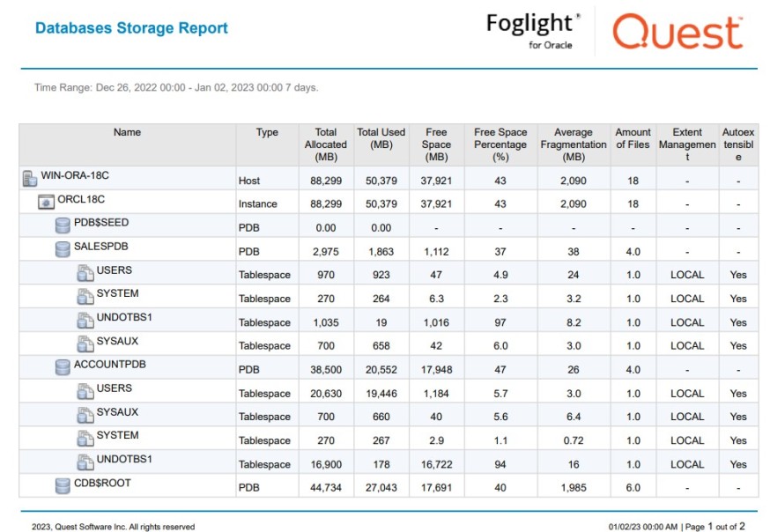The image size is (770, 532).
Task: Click CDB$ROOT free space value 17,691
Action: [436, 488]
